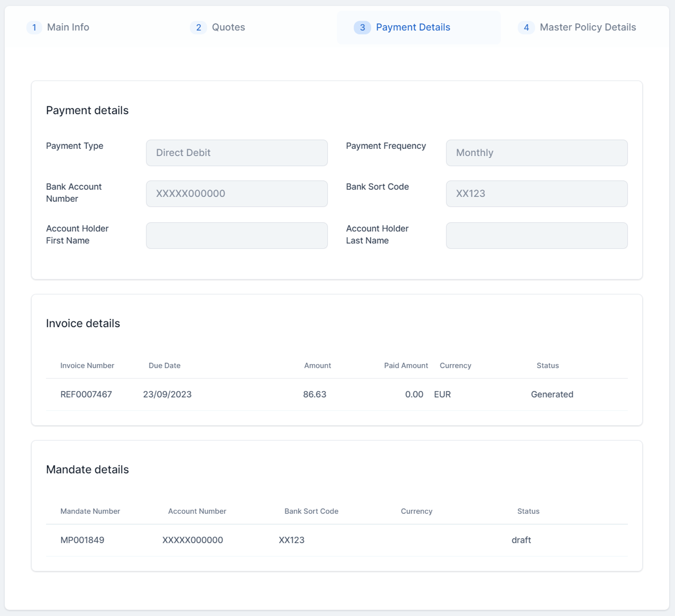
Task: Focus the Bank Account Number field
Action: tap(237, 194)
